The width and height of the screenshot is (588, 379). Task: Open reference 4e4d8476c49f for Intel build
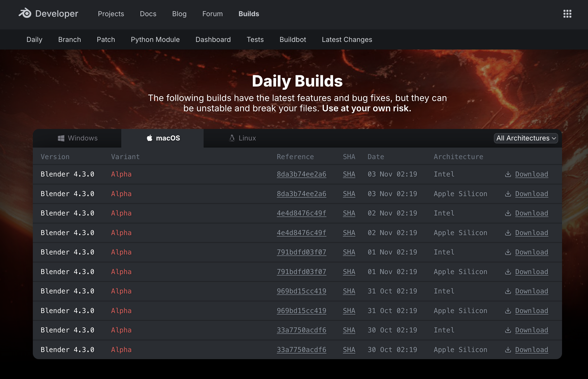302,213
